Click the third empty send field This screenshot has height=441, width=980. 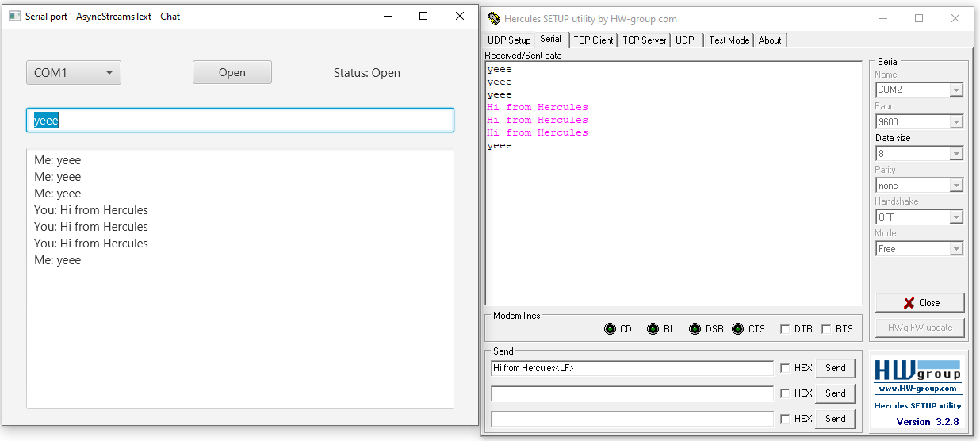coord(632,419)
